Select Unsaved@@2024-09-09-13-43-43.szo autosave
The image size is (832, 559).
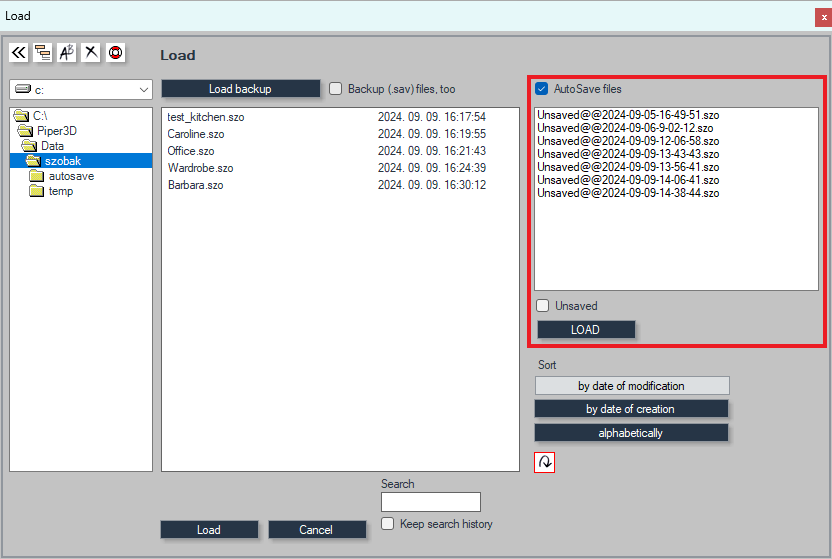(x=628, y=154)
